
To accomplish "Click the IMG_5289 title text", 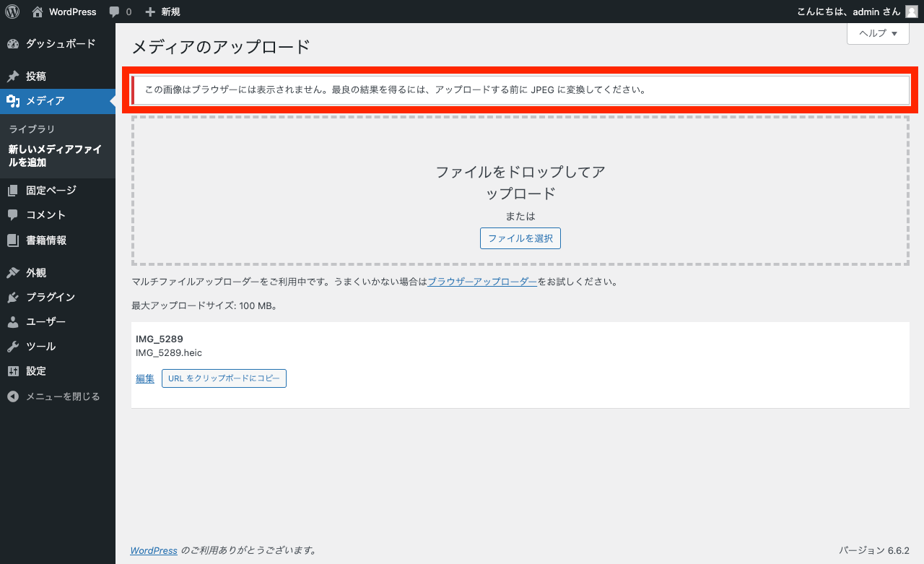I will click(x=160, y=339).
